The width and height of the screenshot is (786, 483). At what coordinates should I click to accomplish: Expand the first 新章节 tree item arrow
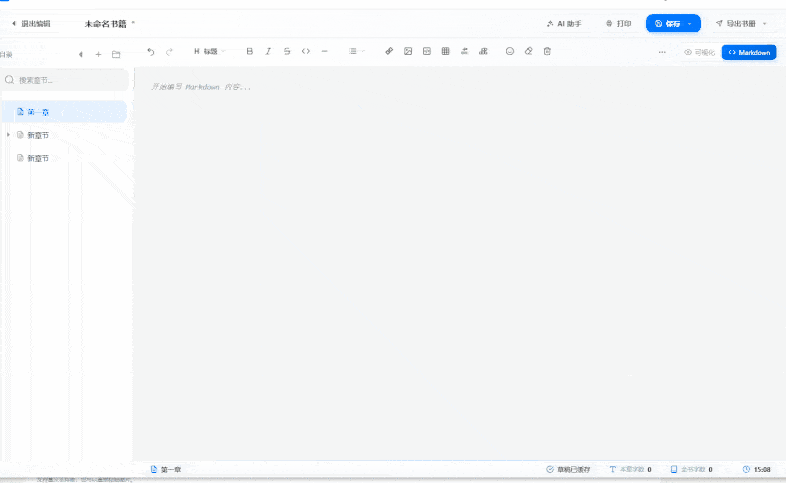pyautogui.click(x=8, y=135)
